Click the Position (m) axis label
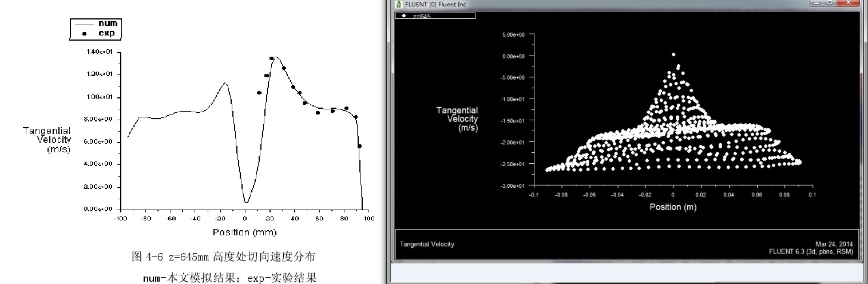Image resolution: width=868 pixels, height=284 pixels. (x=673, y=207)
